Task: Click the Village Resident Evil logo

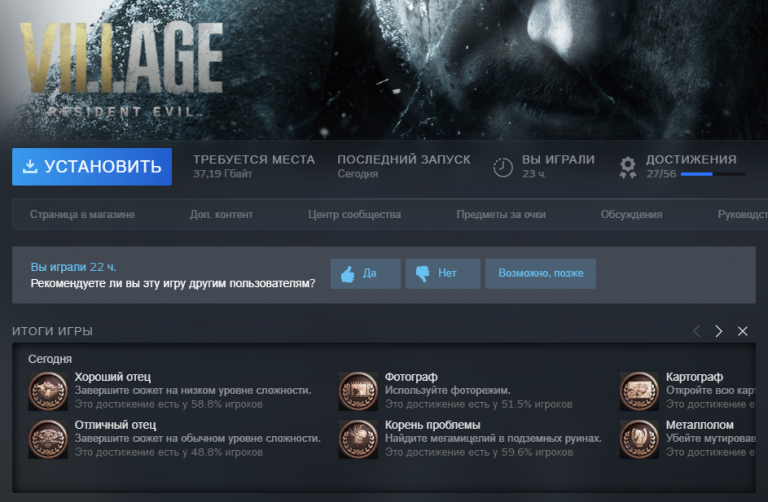Action: 121,69
